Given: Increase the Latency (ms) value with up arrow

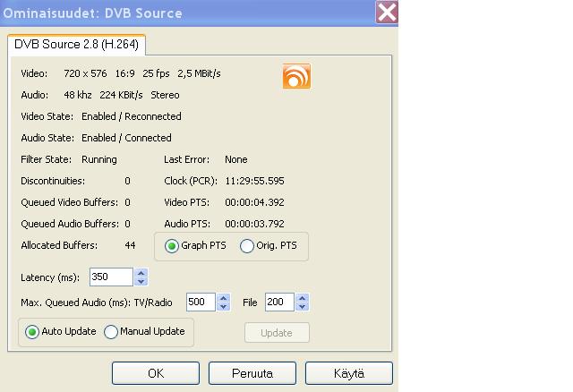Looking at the screenshot, I should [141, 273].
